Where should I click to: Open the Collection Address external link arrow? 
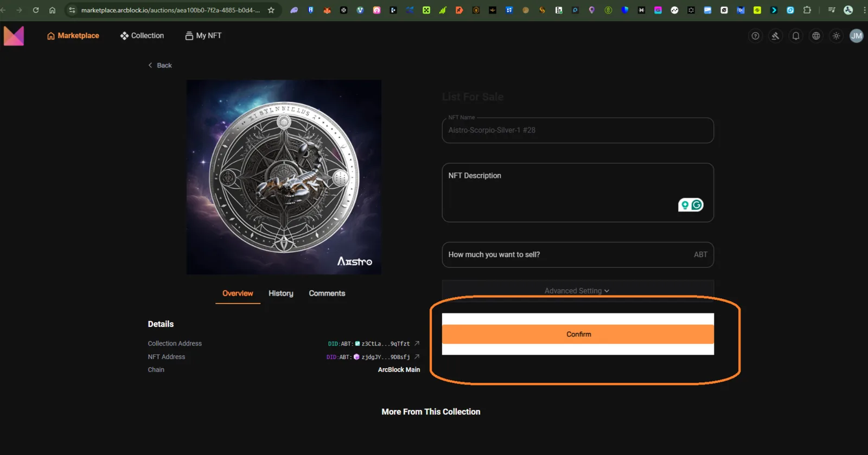click(417, 343)
